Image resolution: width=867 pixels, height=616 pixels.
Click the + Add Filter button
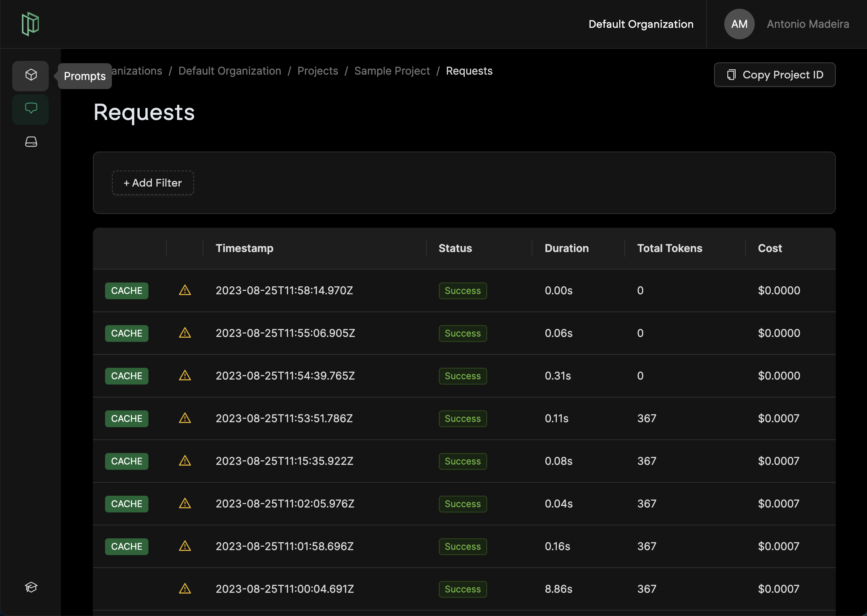[153, 183]
